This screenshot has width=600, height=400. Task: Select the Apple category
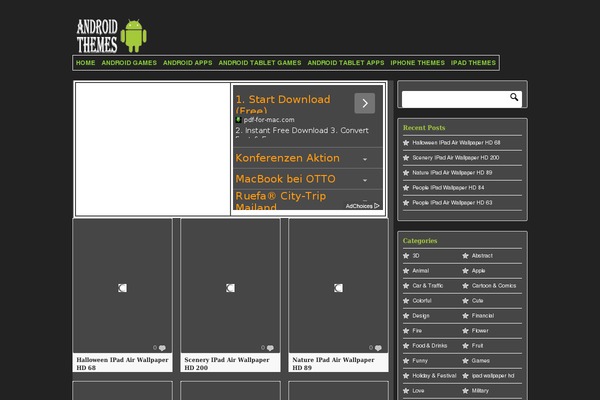pos(478,271)
